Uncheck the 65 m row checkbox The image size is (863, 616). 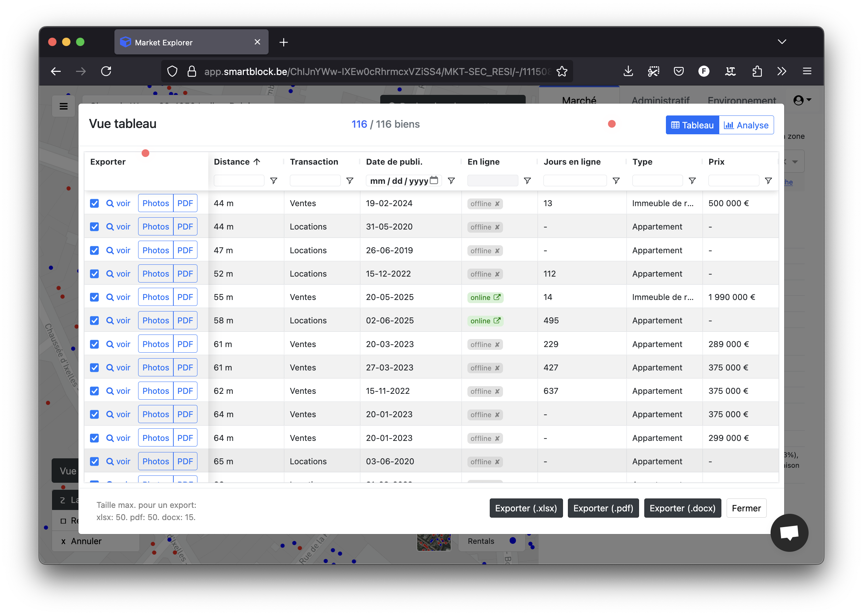(94, 461)
